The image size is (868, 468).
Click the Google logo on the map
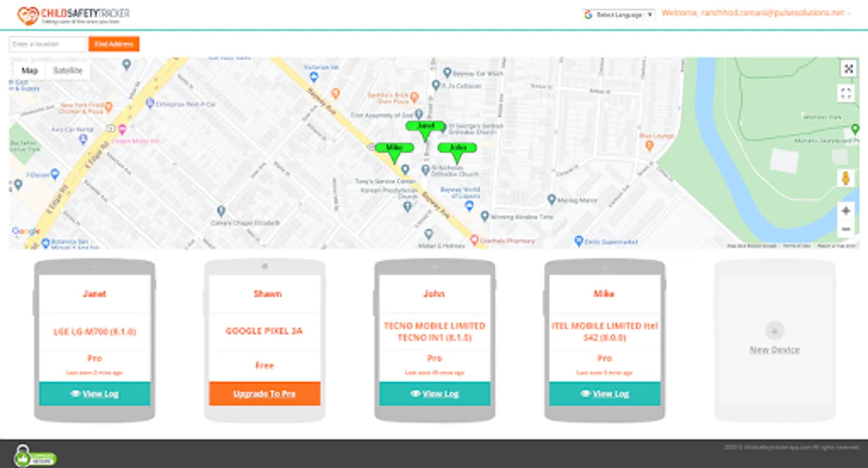[25, 231]
